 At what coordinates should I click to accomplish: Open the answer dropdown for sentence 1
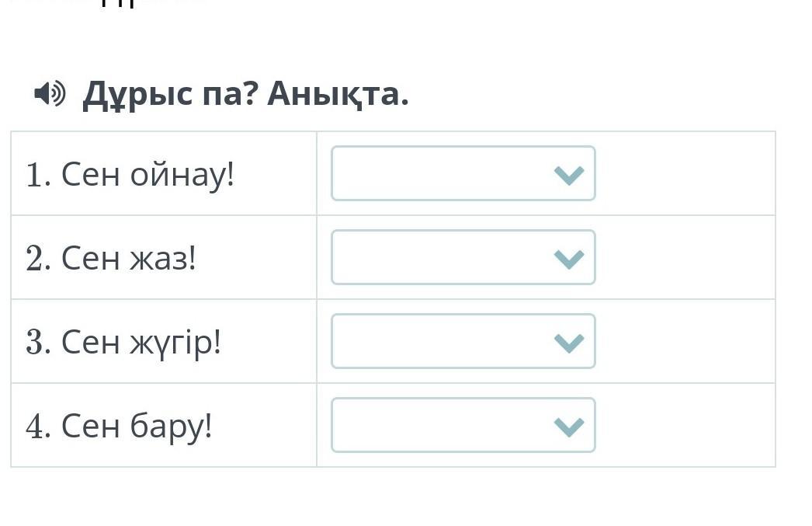(x=463, y=173)
